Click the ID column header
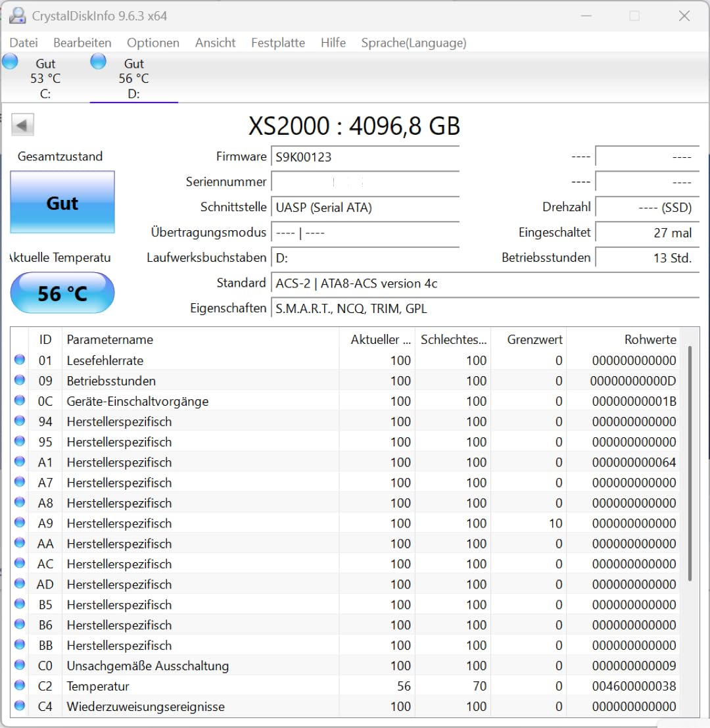The height and width of the screenshot is (728, 710). 45,339
